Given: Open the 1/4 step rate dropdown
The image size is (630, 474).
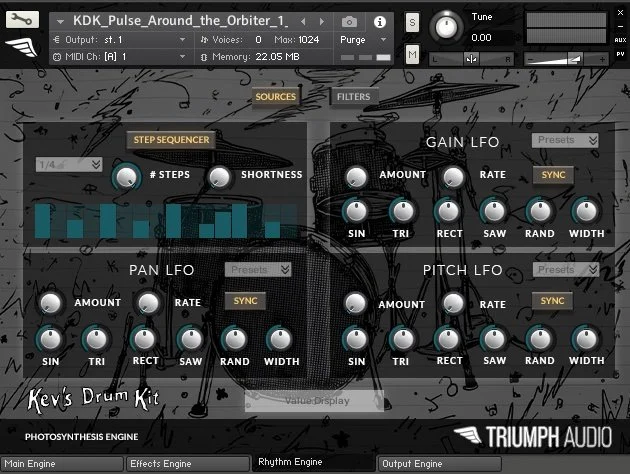Looking at the screenshot, I should (x=69, y=164).
